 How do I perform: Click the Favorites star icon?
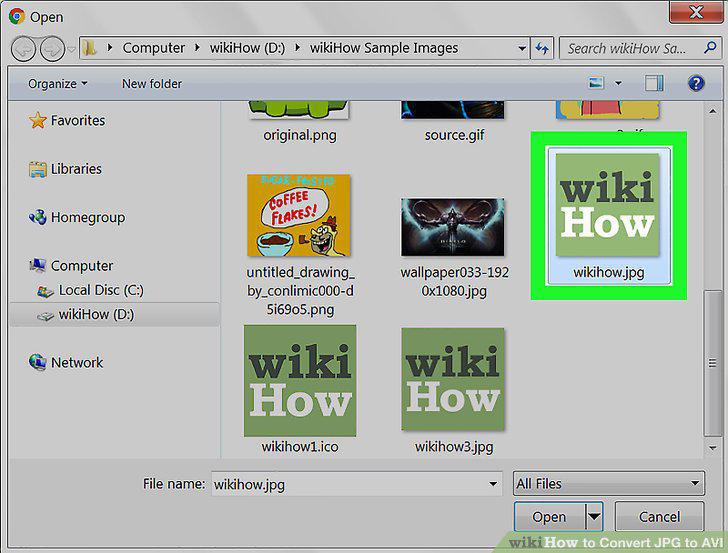[x=38, y=120]
